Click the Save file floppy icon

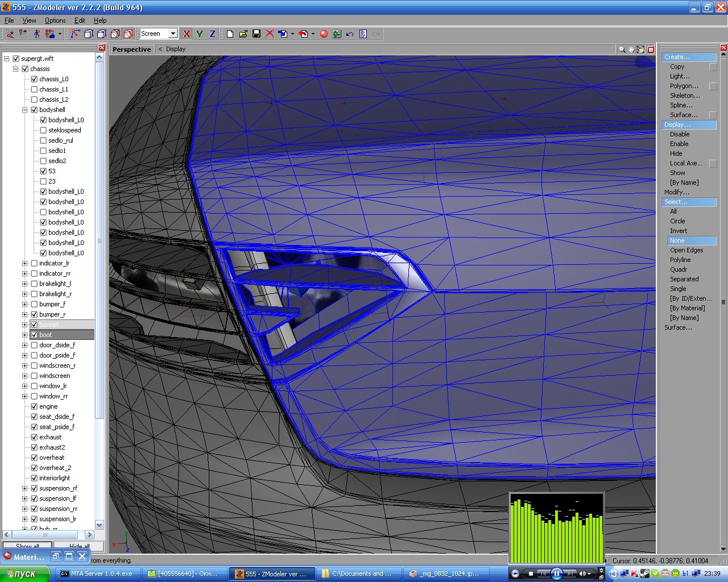tap(257, 34)
